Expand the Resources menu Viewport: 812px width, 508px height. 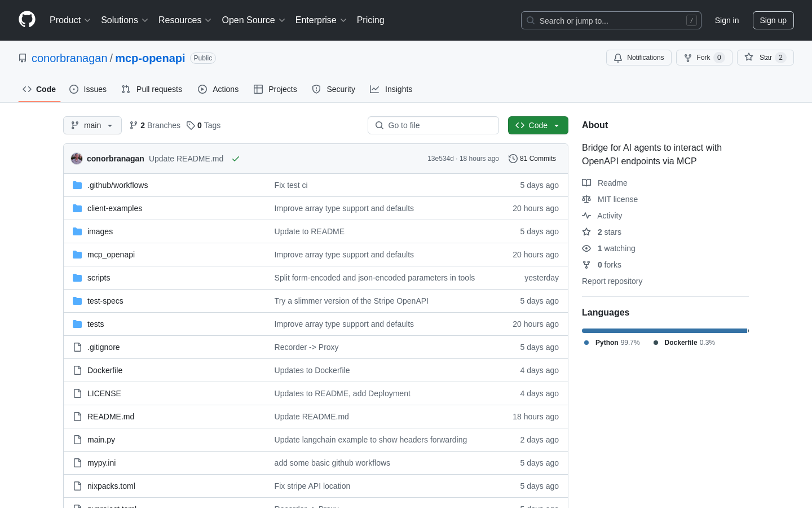[x=185, y=20]
